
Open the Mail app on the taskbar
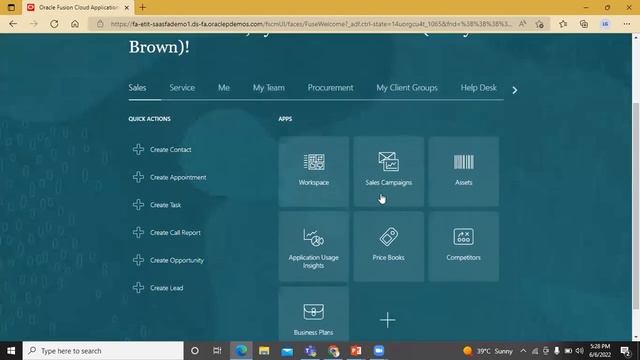pyautogui.click(x=287, y=351)
